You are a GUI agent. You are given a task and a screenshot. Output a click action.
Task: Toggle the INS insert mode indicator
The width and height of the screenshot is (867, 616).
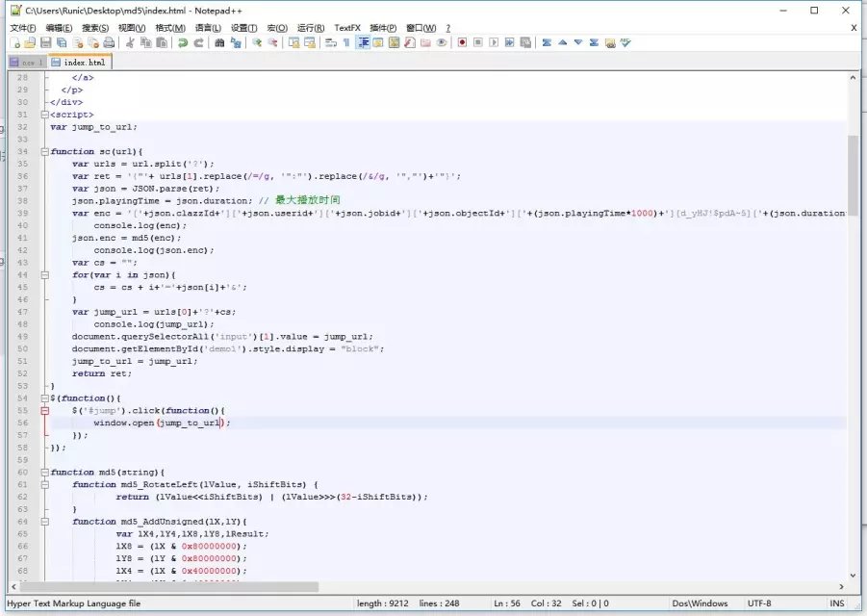[x=836, y=603]
